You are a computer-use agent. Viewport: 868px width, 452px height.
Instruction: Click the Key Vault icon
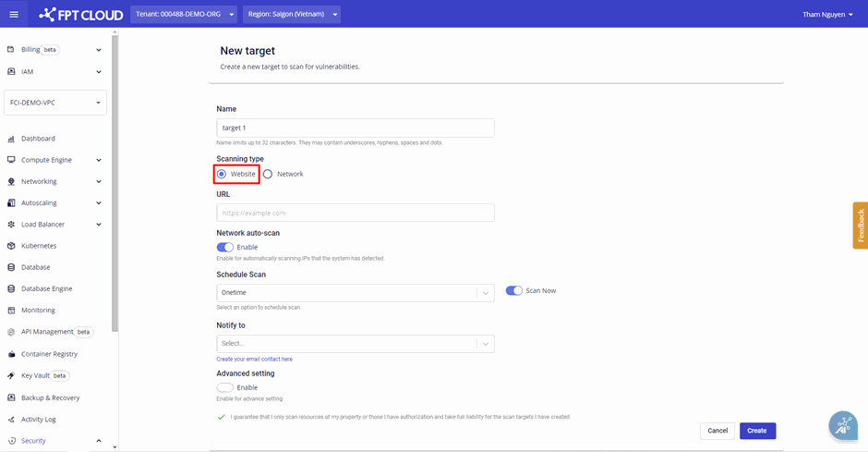coord(10,375)
